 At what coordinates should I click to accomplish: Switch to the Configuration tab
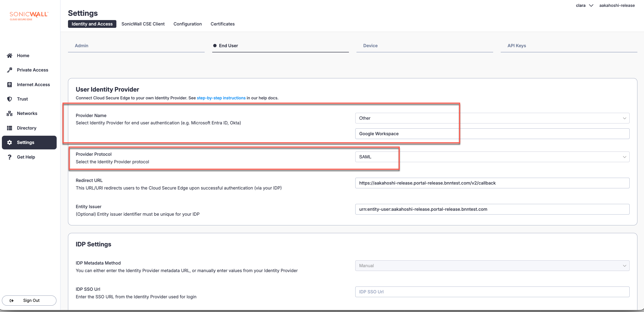pos(187,24)
